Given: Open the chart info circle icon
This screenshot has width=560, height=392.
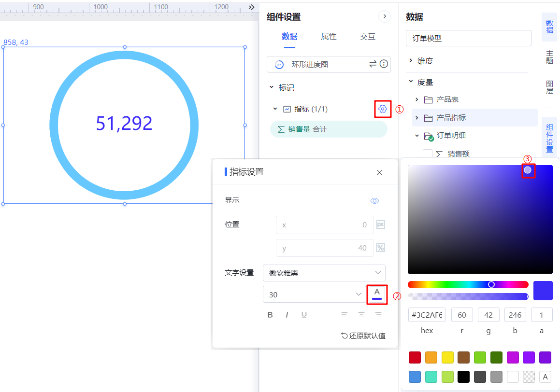Looking at the screenshot, I should point(384,64).
